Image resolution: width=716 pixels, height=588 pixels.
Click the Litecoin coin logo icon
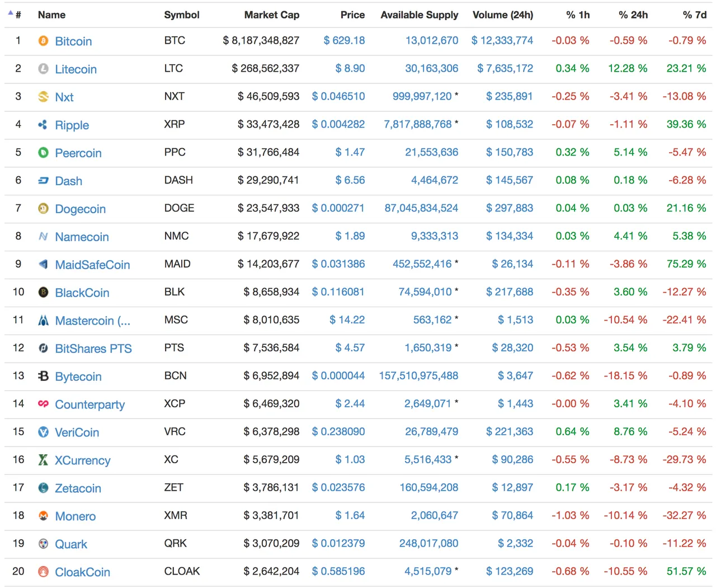[43, 69]
